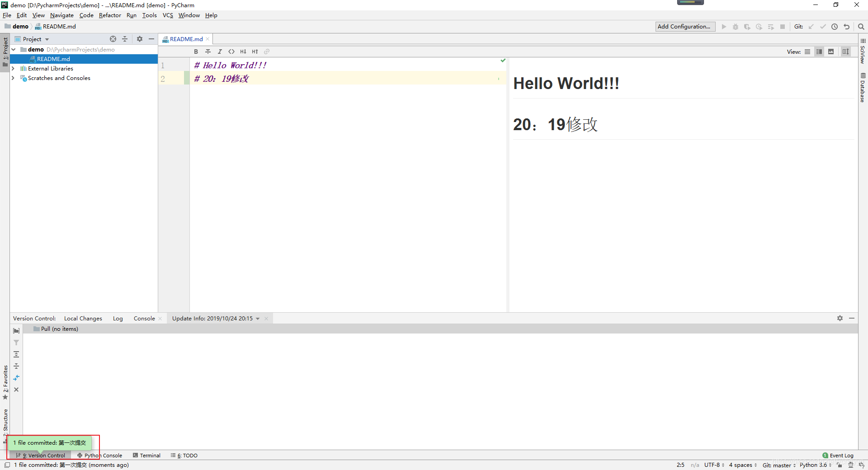Click Run with Coverage icon
Screen dimensions: 868x470
747,27
